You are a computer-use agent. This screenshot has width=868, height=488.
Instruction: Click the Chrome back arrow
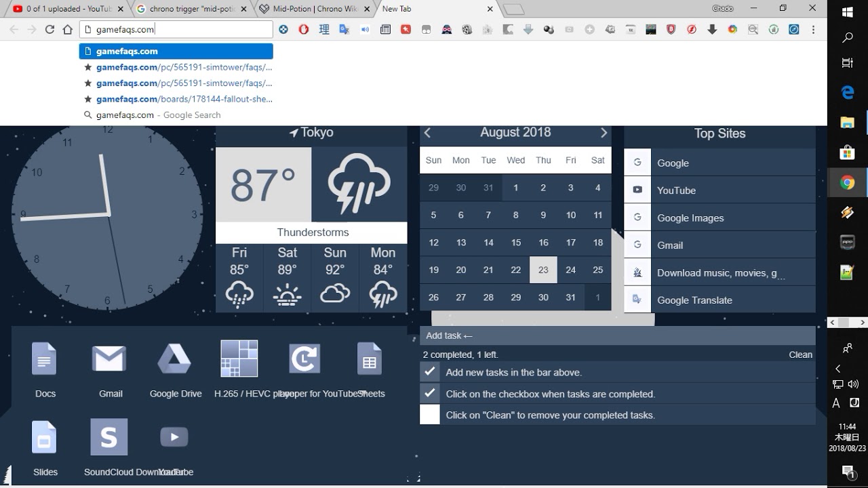tap(14, 29)
